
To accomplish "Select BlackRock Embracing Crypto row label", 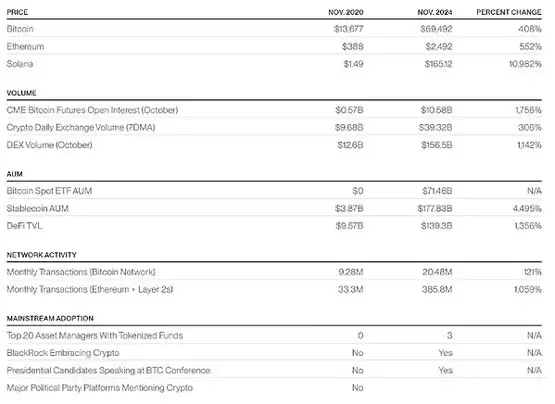I will pyautogui.click(x=63, y=353).
